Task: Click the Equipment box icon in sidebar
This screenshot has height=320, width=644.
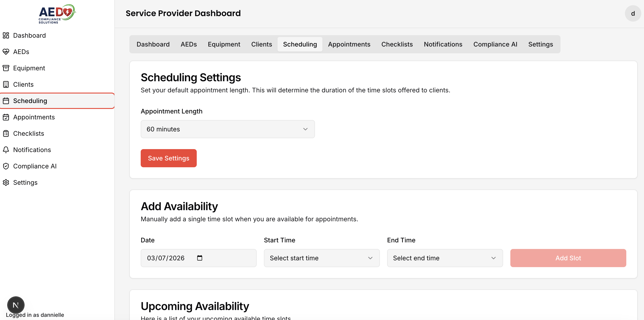Action: click(x=6, y=68)
